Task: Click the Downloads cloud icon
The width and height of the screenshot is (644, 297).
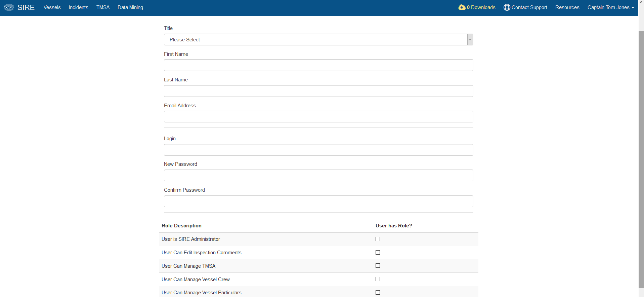Action: pyautogui.click(x=462, y=7)
